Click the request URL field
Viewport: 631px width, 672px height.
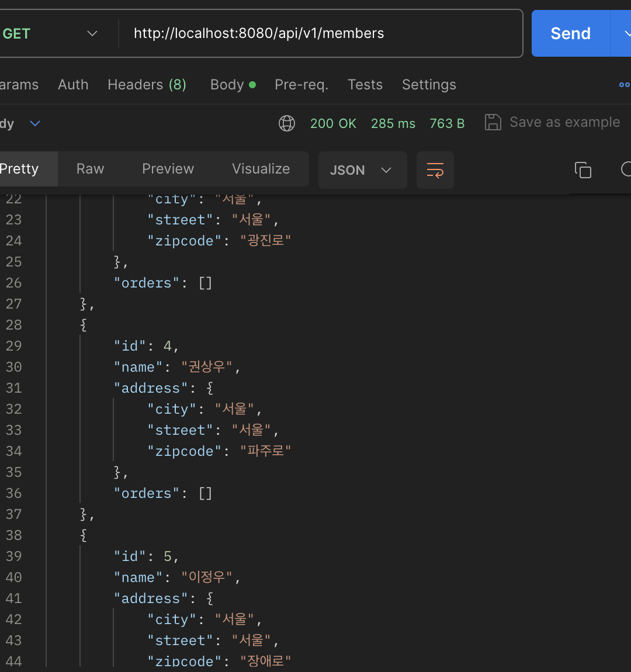pos(320,33)
